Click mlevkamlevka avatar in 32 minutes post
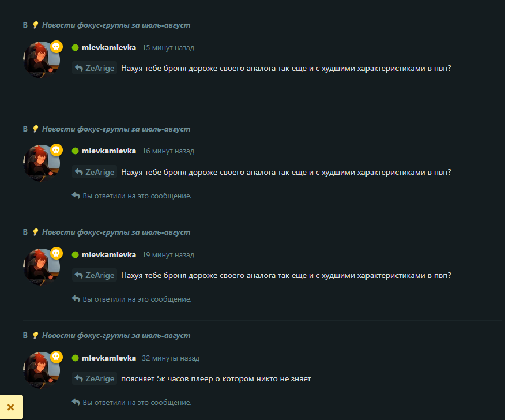Screen dimensions: 505x420 (x=42, y=370)
